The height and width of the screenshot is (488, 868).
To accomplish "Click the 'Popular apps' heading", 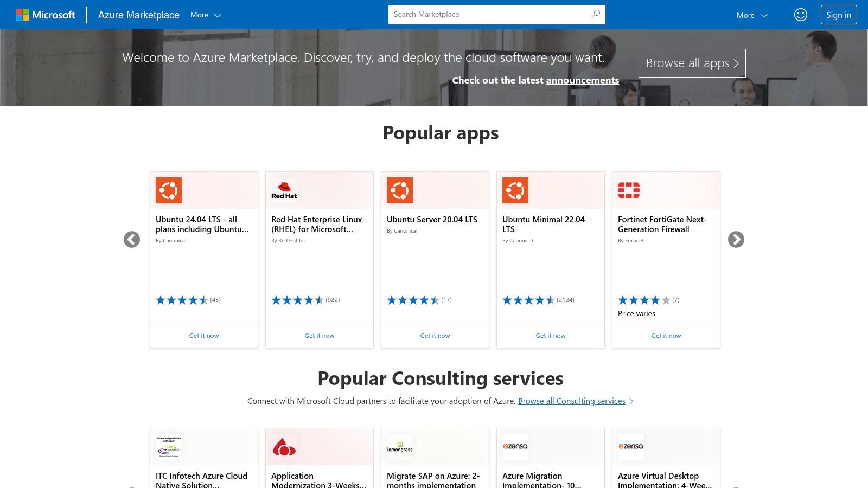I will click(441, 133).
